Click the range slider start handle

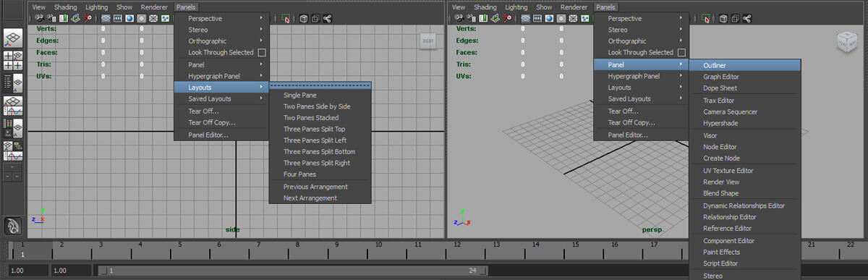click(102, 271)
